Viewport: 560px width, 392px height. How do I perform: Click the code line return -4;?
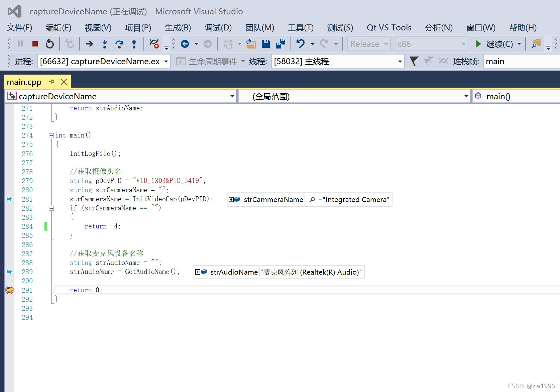[x=102, y=226]
